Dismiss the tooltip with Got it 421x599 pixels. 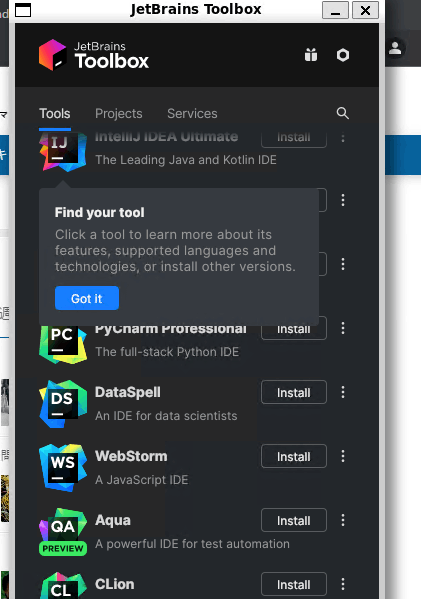pyautogui.click(x=87, y=298)
